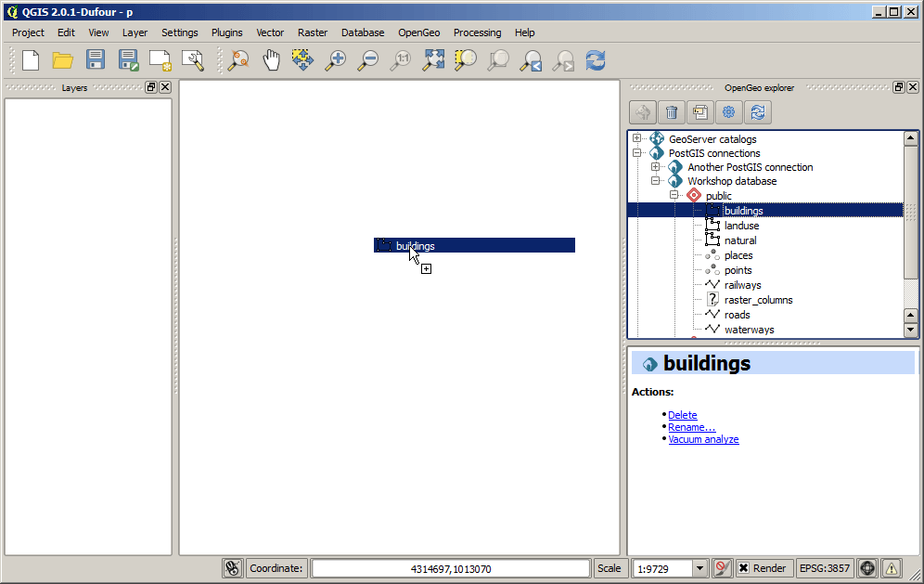Viewport: 924px width, 584px height.
Task: Click the gear icon in OpenGeo explorer toolbar
Action: click(729, 112)
